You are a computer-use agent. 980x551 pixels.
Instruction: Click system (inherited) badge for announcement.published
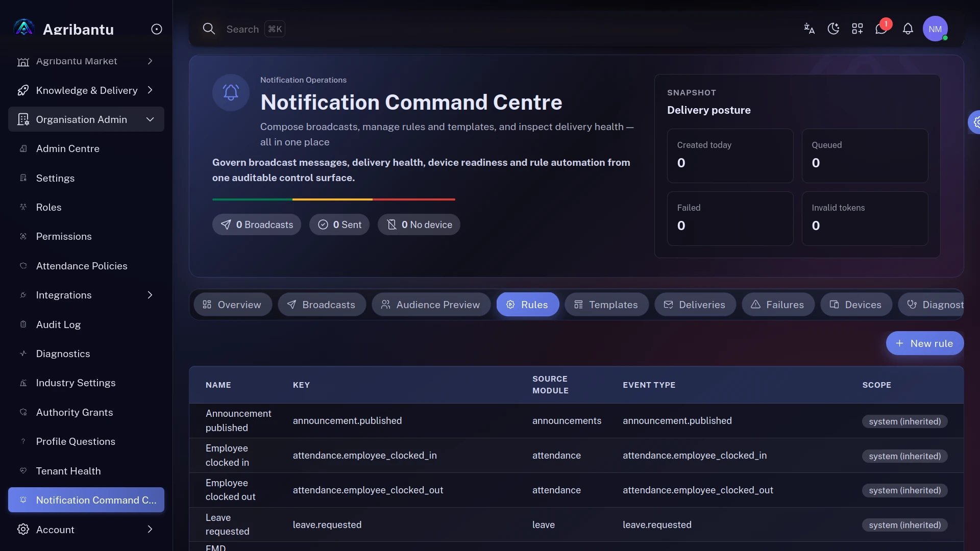point(905,421)
